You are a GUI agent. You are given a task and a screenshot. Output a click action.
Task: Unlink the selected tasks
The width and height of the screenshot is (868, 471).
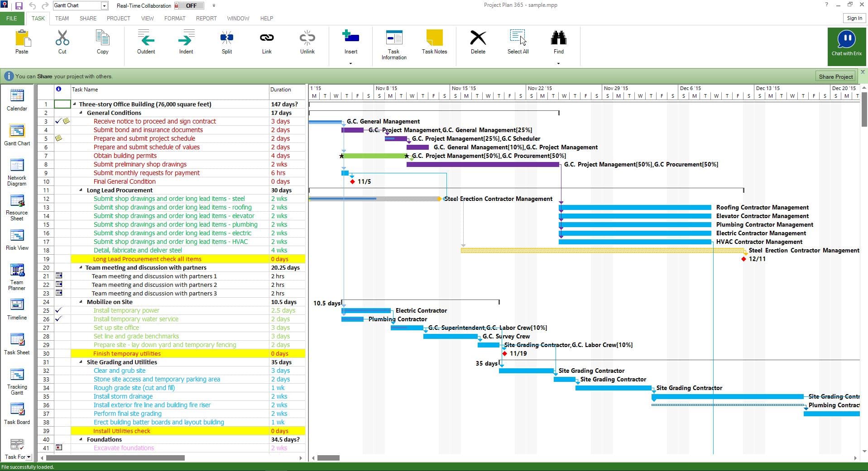[x=307, y=38]
